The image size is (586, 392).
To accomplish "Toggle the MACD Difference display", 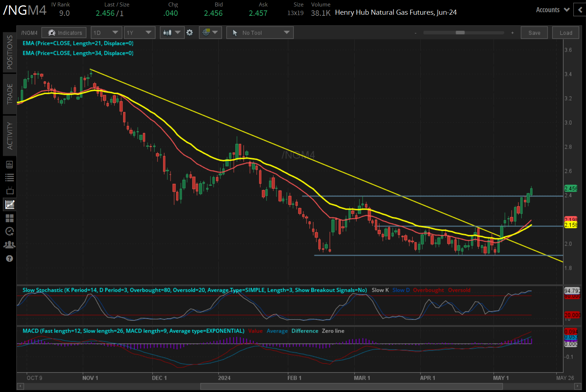I will coord(305,331).
